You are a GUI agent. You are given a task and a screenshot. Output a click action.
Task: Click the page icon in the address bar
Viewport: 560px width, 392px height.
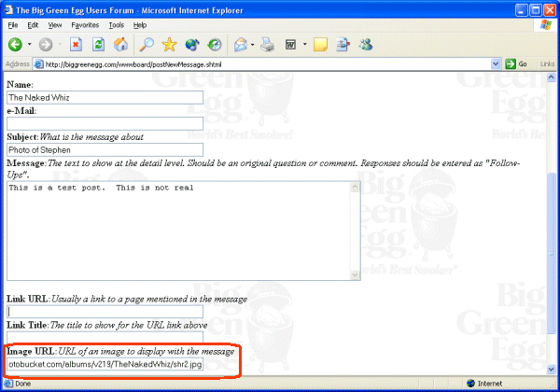pyautogui.click(x=38, y=64)
